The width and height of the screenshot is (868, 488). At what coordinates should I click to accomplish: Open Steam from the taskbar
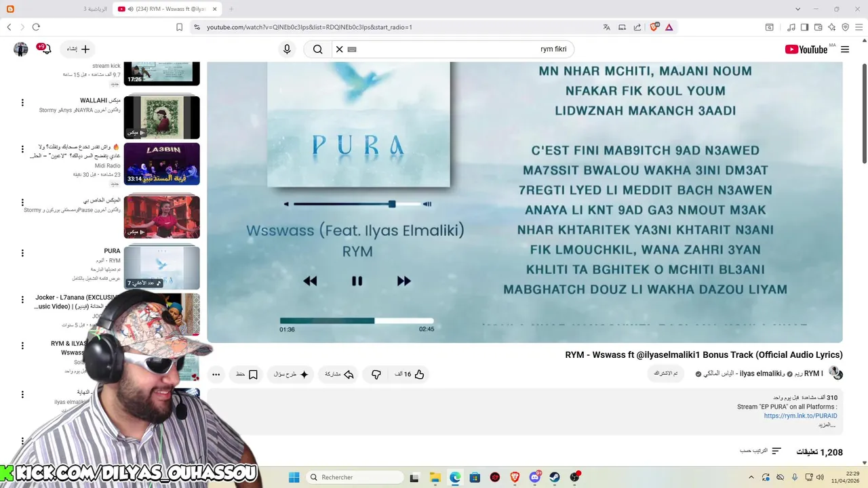(555, 477)
